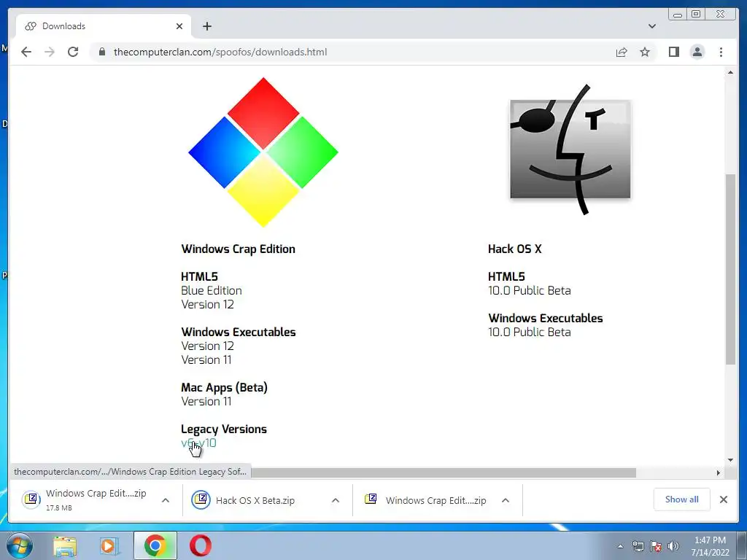
Task: Launch Windows Media Player from taskbar
Action: (x=109, y=545)
